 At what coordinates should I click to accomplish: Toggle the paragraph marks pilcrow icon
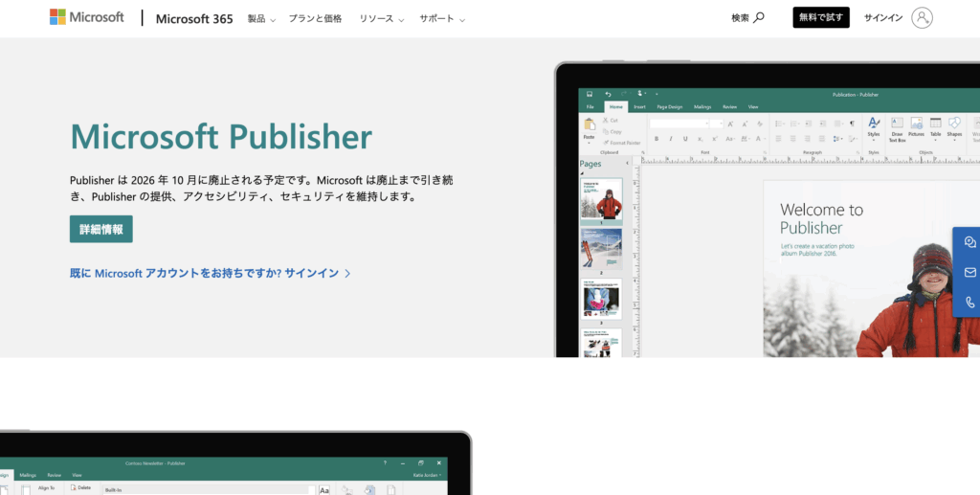tap(852, 124)
